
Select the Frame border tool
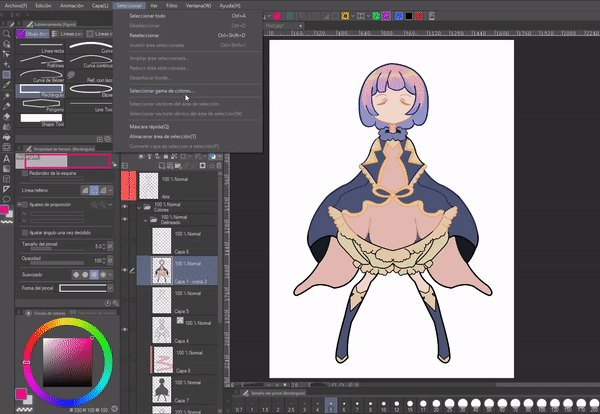(6, 179)
